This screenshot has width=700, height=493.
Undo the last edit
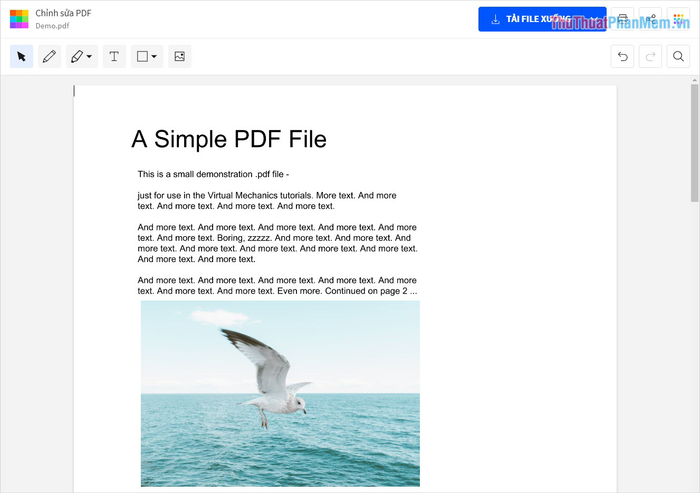(622, 56)
